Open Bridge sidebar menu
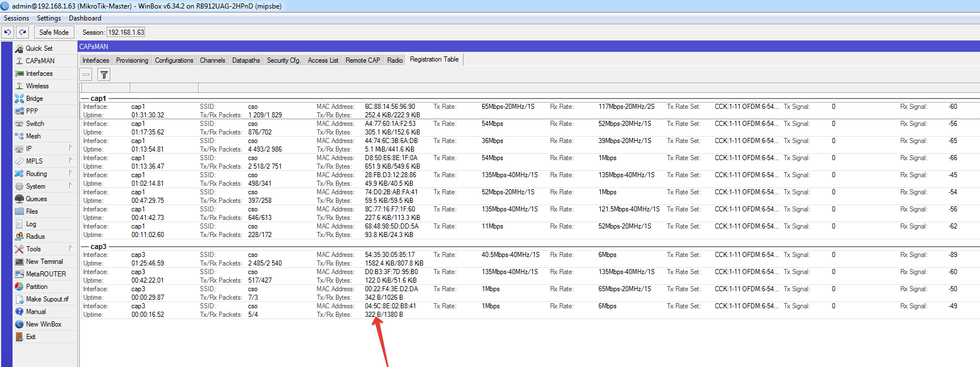980x367 pixels. [34, 99]
